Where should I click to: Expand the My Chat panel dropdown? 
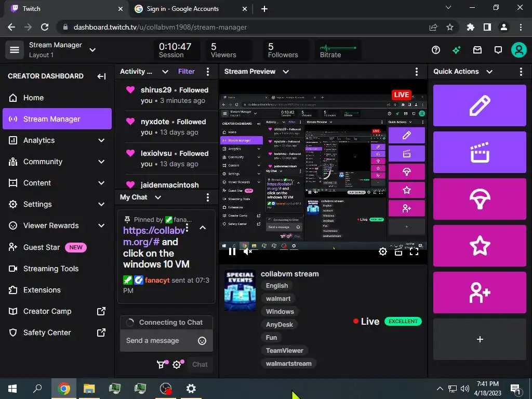158,197
